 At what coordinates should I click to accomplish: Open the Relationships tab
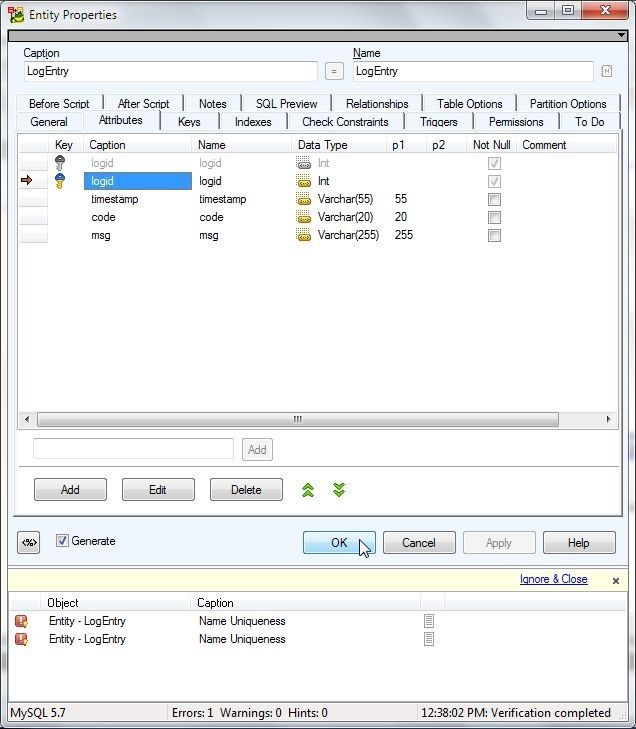(377, 104)
